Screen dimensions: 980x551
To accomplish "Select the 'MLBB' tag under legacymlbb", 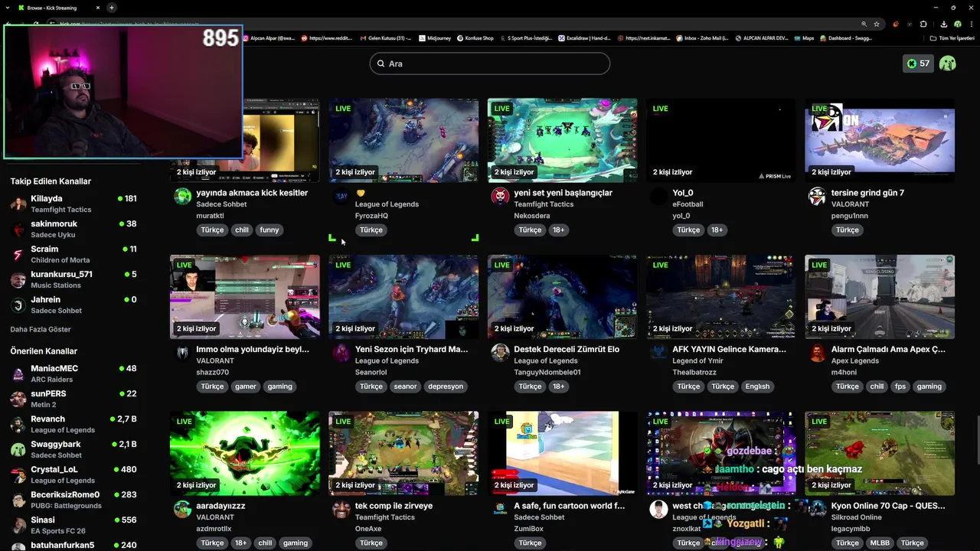I will (x=880, y=543).
